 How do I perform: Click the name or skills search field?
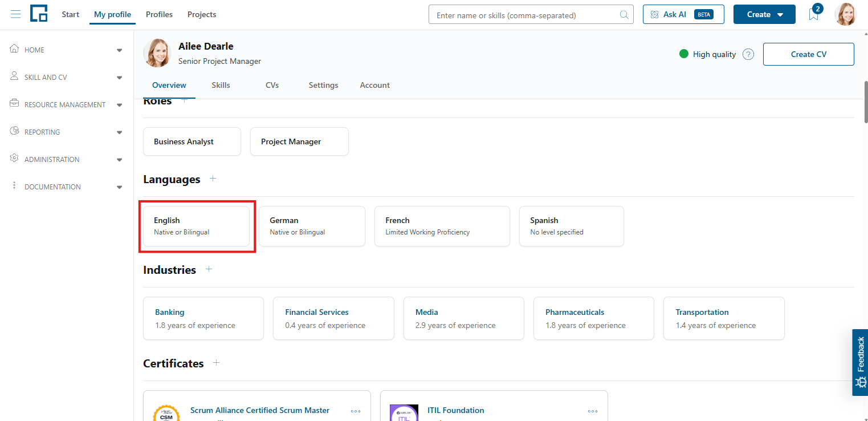point(531,15)
